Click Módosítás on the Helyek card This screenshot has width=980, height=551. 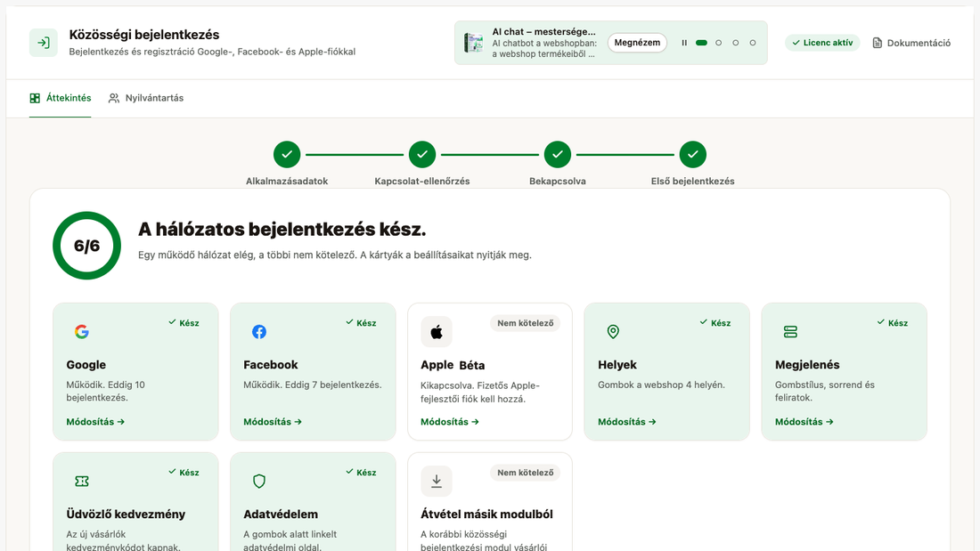pyautogui.click(x=627, y=422)
